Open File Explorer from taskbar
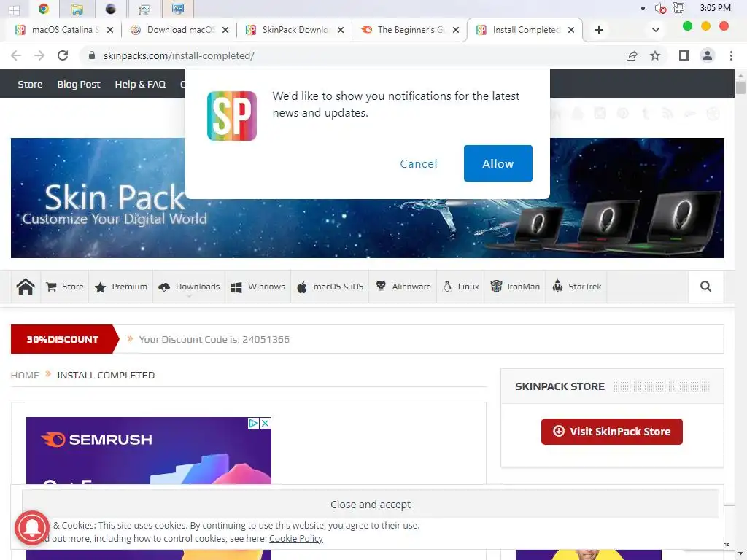This screenshot has width=747, height=560. (x=77, y=9)
